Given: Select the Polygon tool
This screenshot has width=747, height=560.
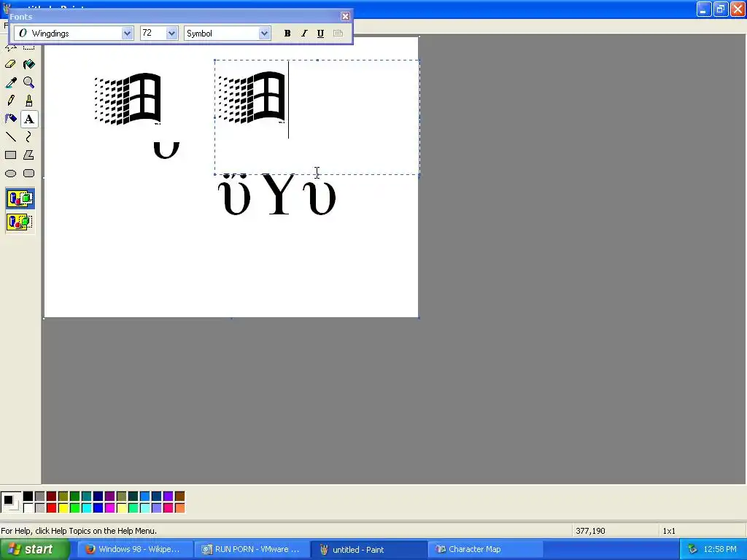Looking at the screenshot, I should [29, 155].
